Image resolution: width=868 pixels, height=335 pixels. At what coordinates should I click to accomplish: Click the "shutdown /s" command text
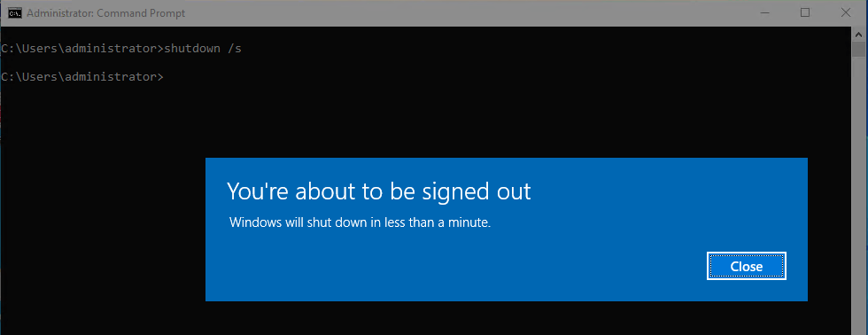[x=203, y=49]
